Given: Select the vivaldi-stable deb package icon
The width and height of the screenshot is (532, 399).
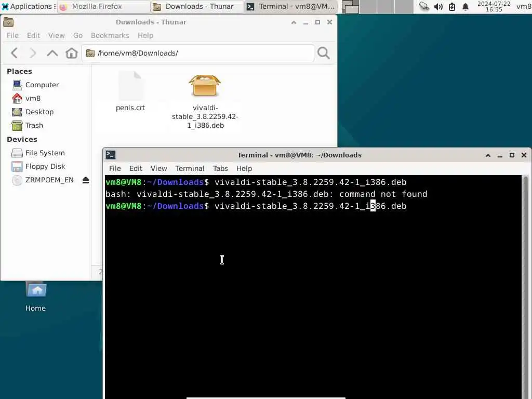Looking at the screenshot, I should (x=205, y=85).
